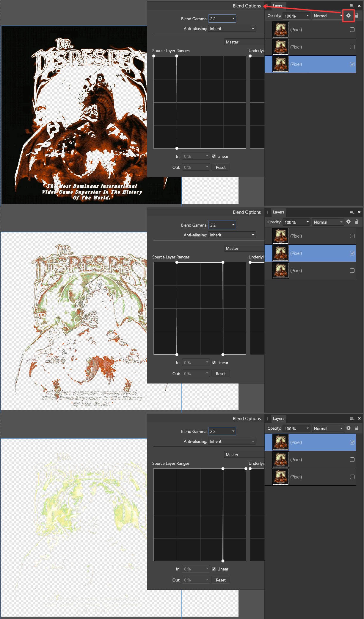This screenshot has height=619, width=364.
Task: Enable visibility of the first layer in middle Layers panel
Action: (352, 236)
